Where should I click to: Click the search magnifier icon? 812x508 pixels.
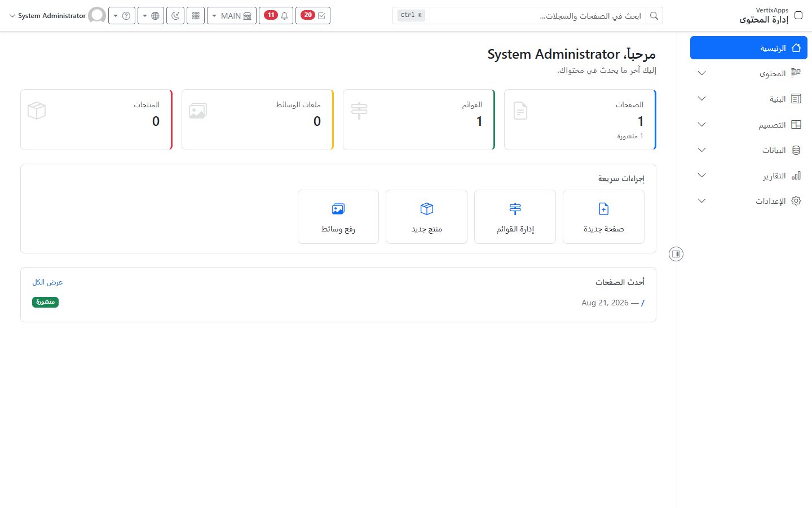(x=654, y=16)
